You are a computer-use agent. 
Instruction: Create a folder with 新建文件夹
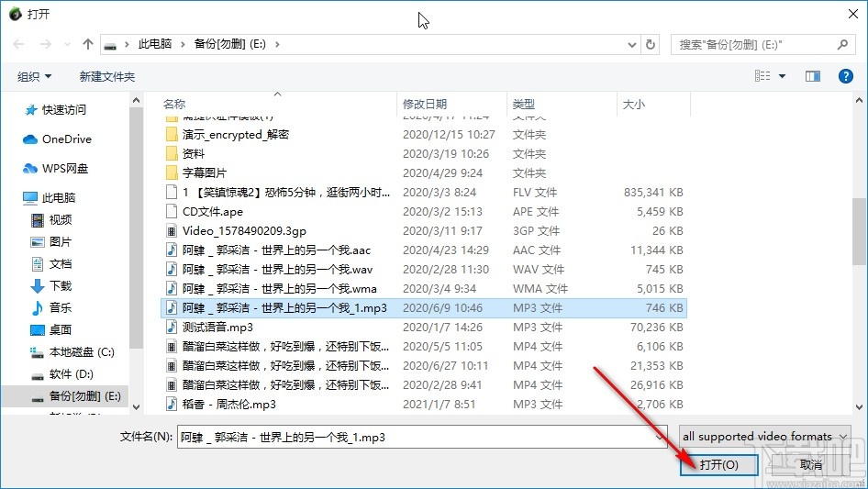[106, 76]
